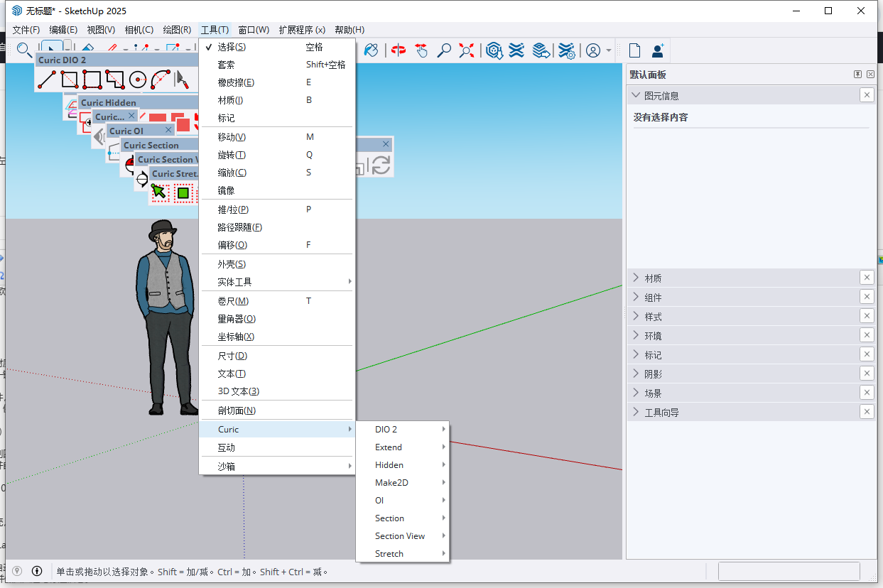Open the 扩展程序 menu
The width and height of the screenshot is (883, 588).
[302, 30]
